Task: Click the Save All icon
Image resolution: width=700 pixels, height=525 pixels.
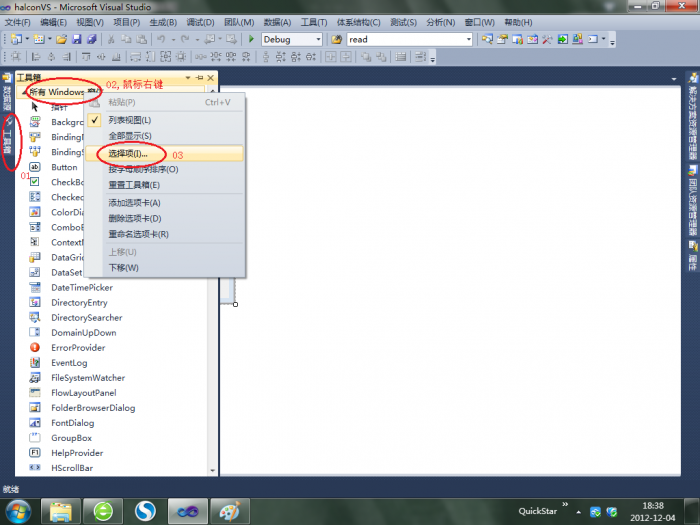Action: [x=92, y=39]
